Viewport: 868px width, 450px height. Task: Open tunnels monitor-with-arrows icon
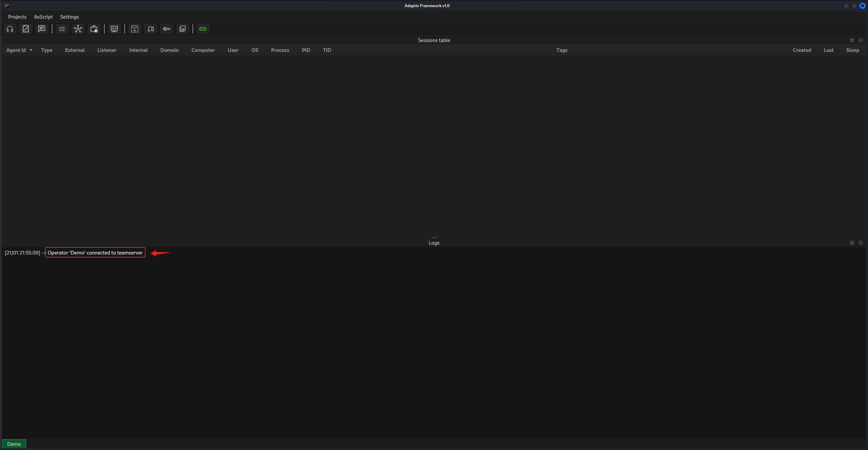click(x=114, y=29)
